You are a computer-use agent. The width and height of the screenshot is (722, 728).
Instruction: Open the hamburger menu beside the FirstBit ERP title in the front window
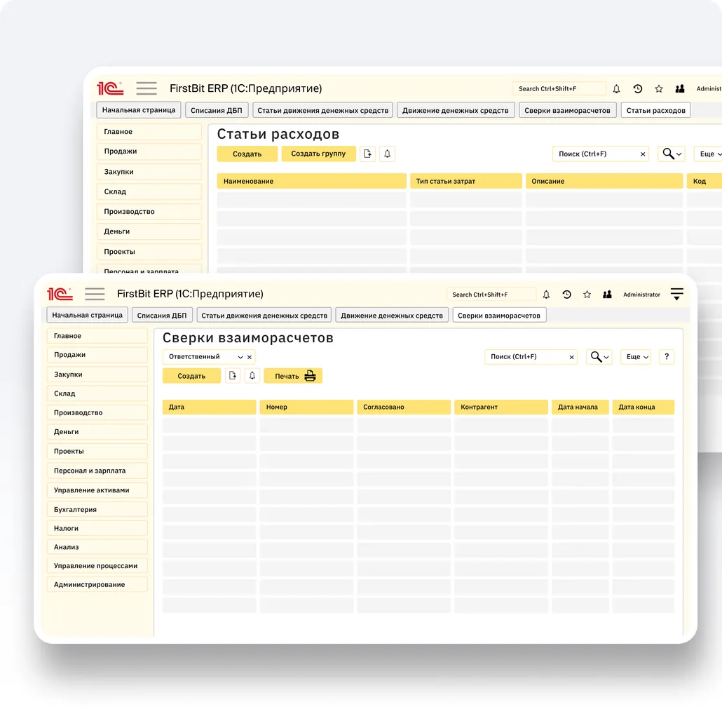click(x=95, y=294)
